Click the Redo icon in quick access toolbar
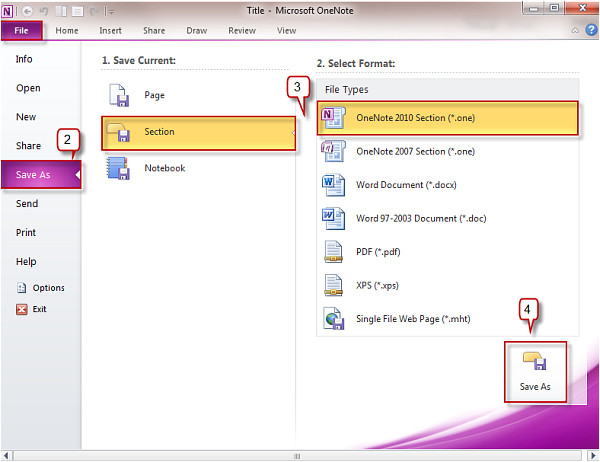Image resolution: width=600 pixels, height=462 pixels. 94,12
